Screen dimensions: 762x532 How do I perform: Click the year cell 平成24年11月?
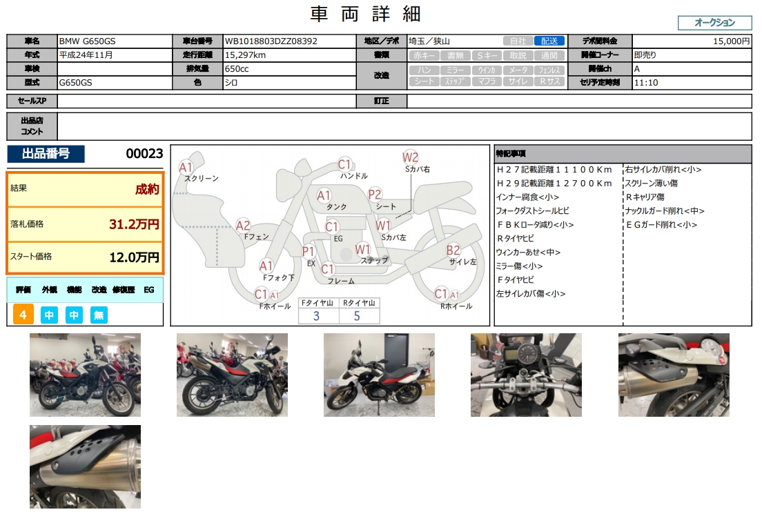tap(115, 55)
